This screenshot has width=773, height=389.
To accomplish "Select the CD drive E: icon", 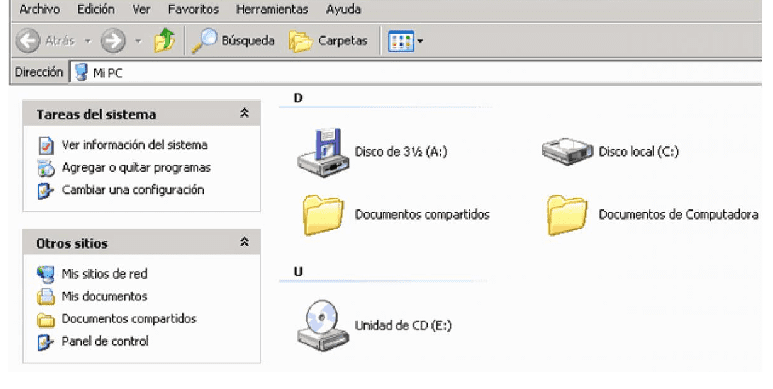I will click(323, 326).
